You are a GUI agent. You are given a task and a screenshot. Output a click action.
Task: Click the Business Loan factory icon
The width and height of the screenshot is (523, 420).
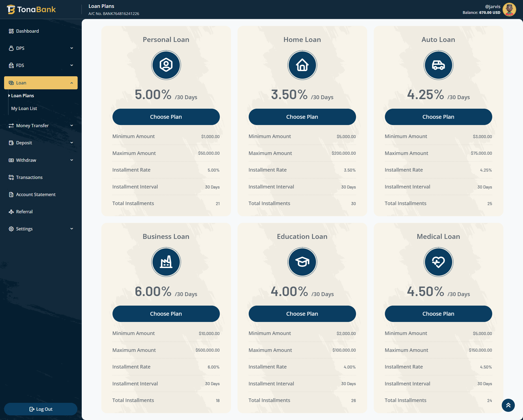click(166, 262)
